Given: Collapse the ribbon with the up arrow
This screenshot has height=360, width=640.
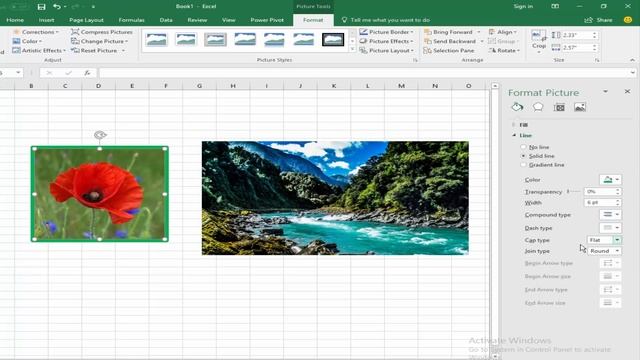Looking at the screenshot, I should [x=632, y=60].
